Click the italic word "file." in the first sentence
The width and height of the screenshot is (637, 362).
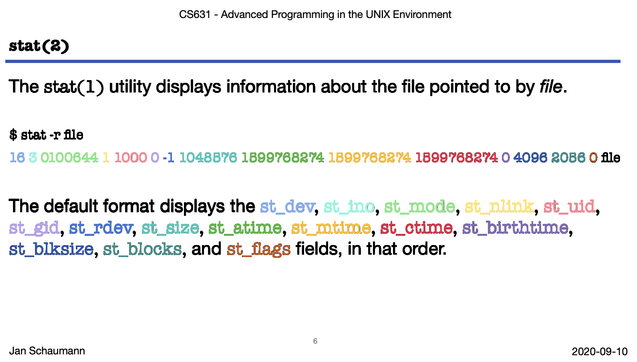coord(553,87)
